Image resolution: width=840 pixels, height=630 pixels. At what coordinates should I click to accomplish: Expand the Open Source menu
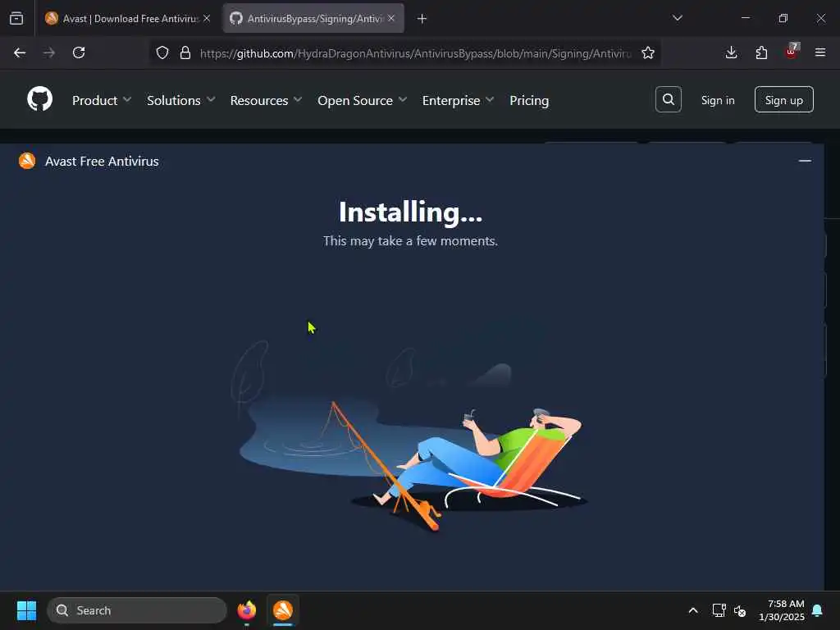(x=362, y=100)
